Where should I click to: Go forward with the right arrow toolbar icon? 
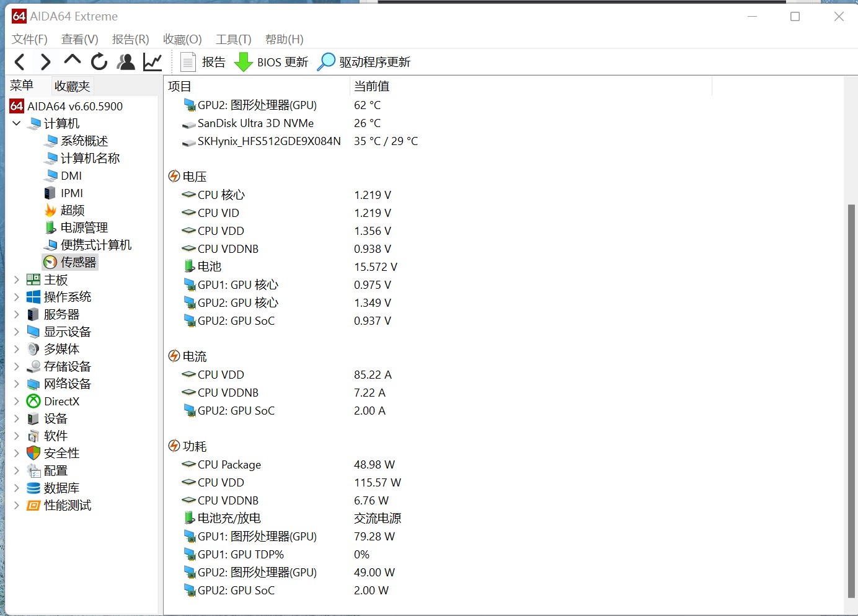[45, 62]
